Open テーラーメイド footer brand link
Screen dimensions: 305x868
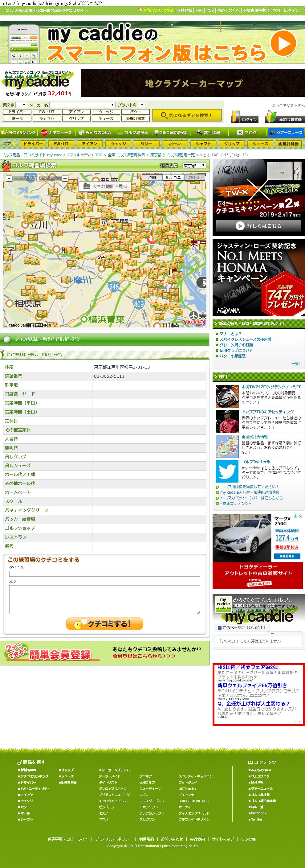point(110,776)
